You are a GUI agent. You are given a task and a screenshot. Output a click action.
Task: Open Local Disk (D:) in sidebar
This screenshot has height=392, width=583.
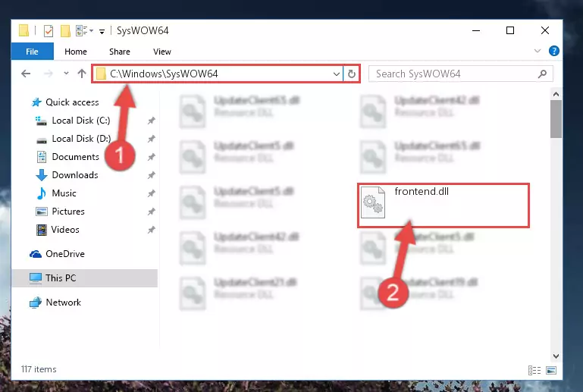point(81,139)
